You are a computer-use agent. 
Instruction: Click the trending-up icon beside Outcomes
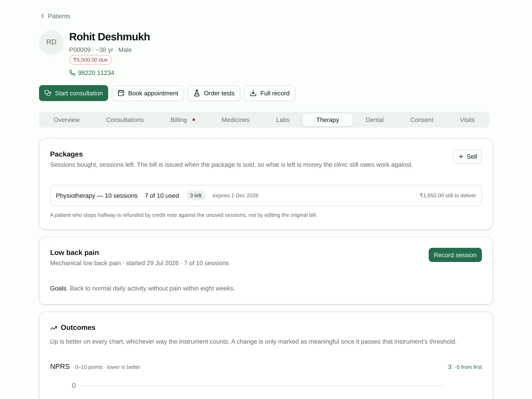(x=54, y=328)
